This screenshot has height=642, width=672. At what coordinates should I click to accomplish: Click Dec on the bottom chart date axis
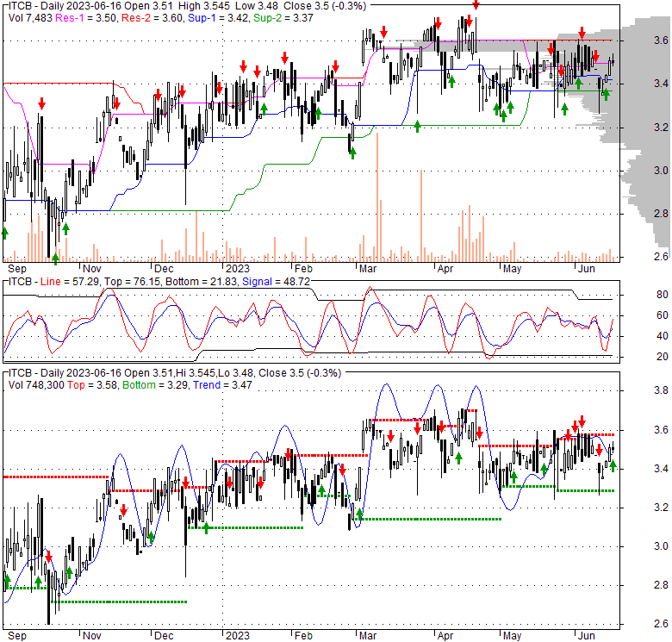[164, 636]
